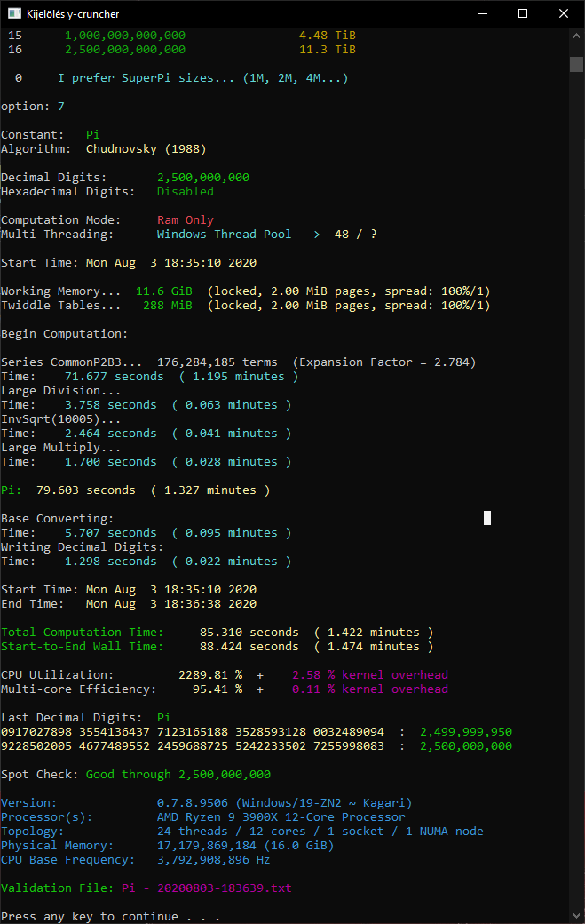Click the "5.707 seconds" time value
Screen dimensions: 585x924
pyautogui.click(x=111, y=533)
